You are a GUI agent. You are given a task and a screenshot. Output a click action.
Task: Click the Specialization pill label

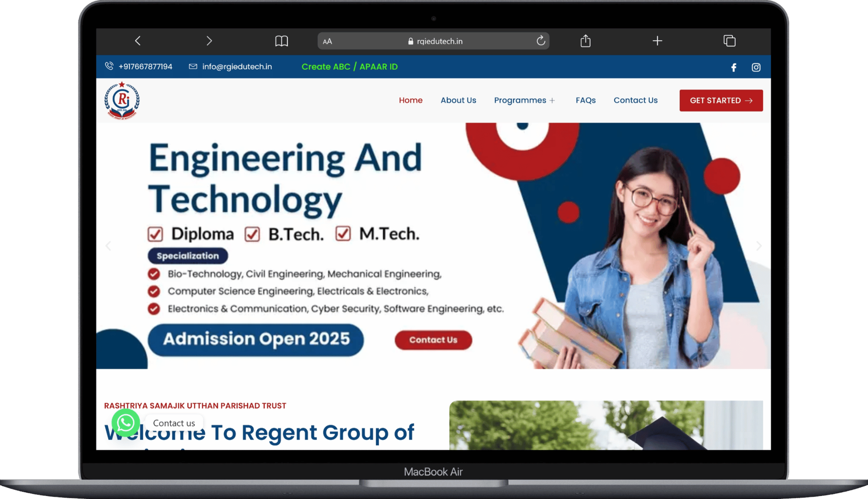pos(188,256)
